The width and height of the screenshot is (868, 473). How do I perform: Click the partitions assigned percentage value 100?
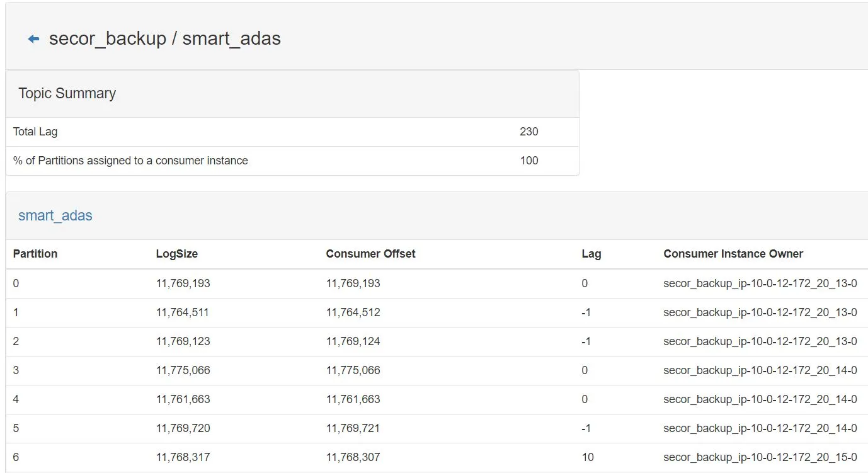(529, 161)
